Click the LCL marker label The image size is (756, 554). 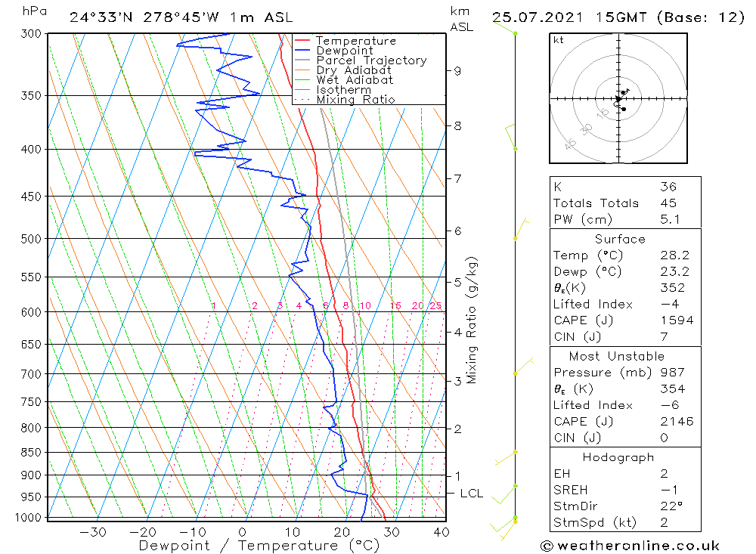[x=472, y=494]
